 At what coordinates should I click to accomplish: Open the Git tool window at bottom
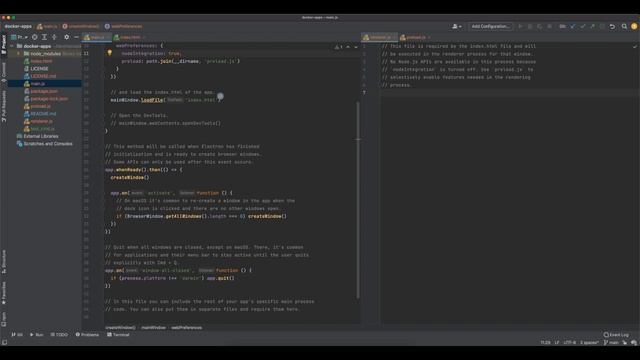(17, 335)
